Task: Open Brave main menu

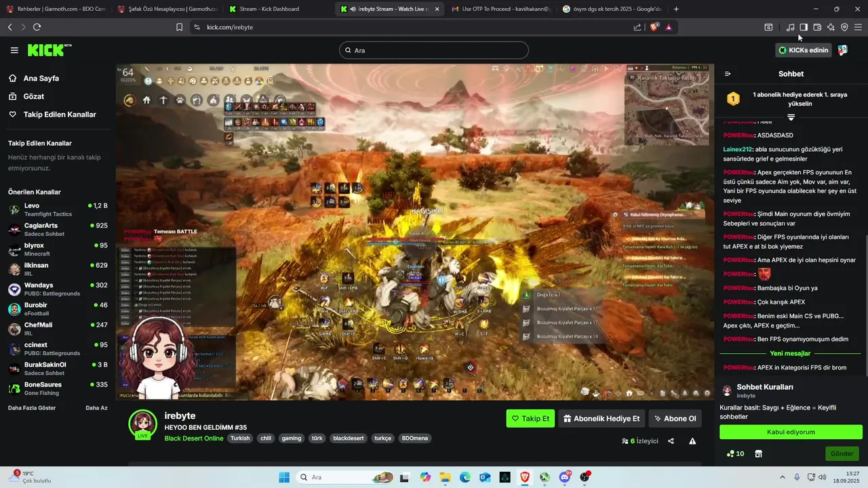Action: click(x=858, y=27)
